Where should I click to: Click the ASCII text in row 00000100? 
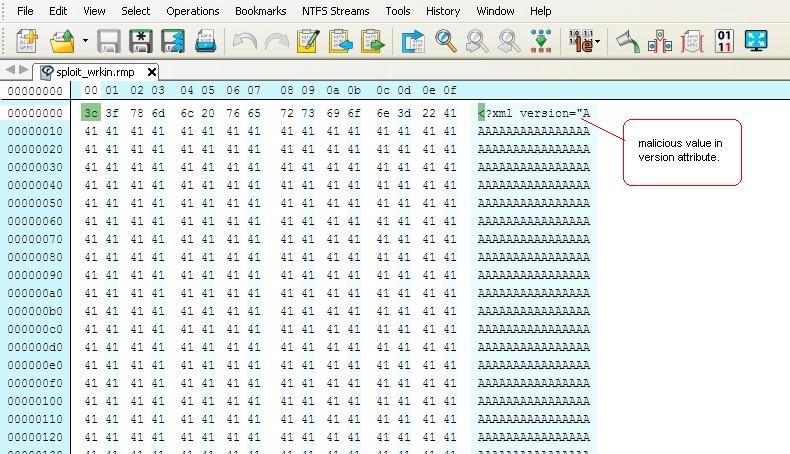(534, 401)
